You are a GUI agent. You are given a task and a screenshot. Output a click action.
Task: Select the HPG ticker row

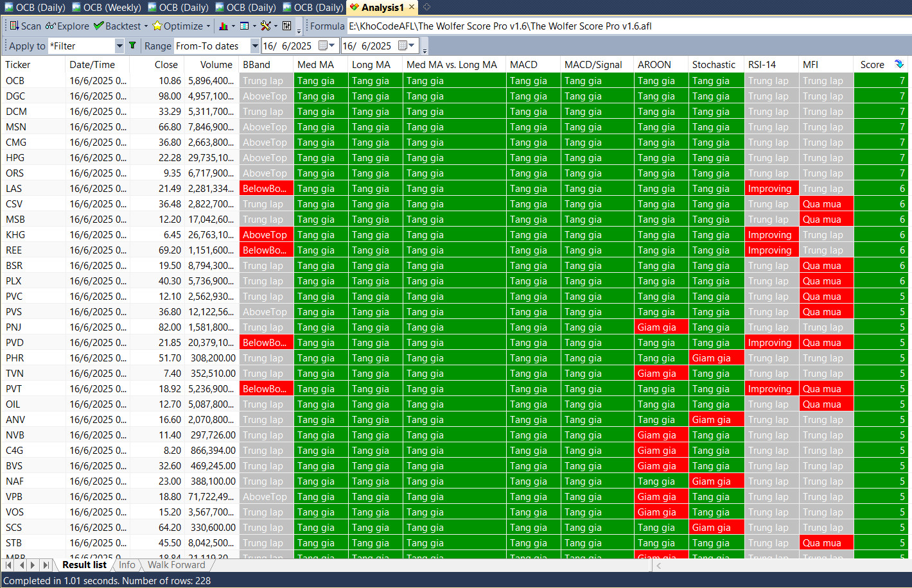pos(15,158)
